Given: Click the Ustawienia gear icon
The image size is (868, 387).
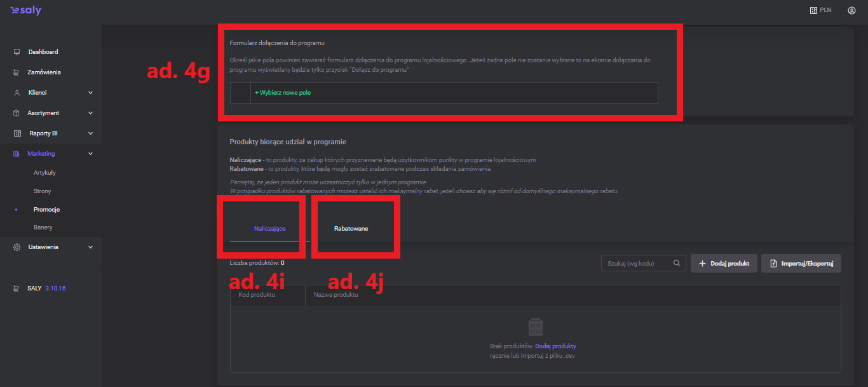Looking at the screenshot, I should point(17,247).
